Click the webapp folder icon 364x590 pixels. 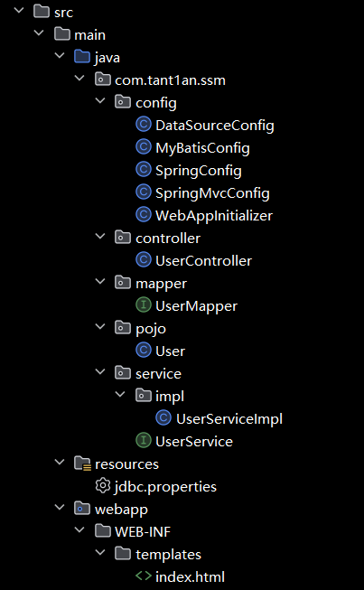[x=82, y=509]
